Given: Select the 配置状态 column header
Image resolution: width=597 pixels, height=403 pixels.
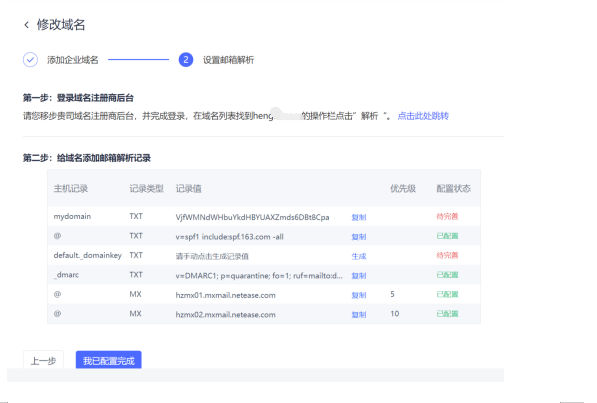Looking at the screenshot, I should (x=453, y=189).
